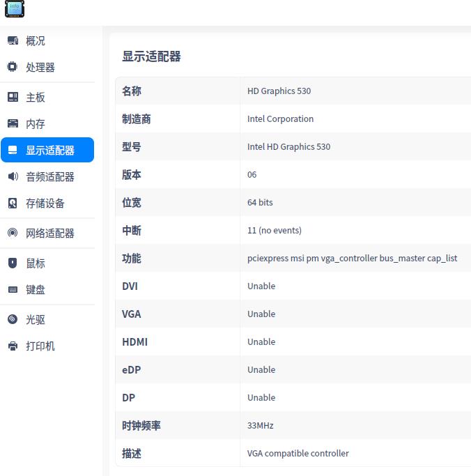This screenshot has height=476, width=471.
Task: Click the VGA field label
Action: 132,314
